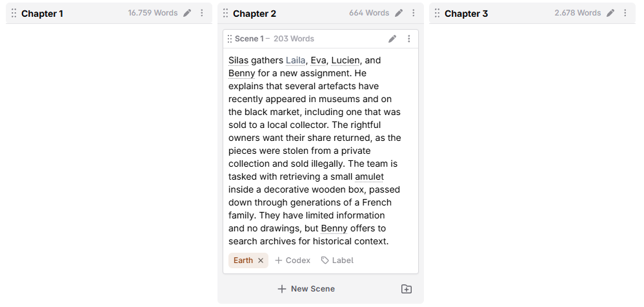Screen dimensions: 644x307
Task: Edit Scene 1 with the pencil icon
Action: [392, 39]
